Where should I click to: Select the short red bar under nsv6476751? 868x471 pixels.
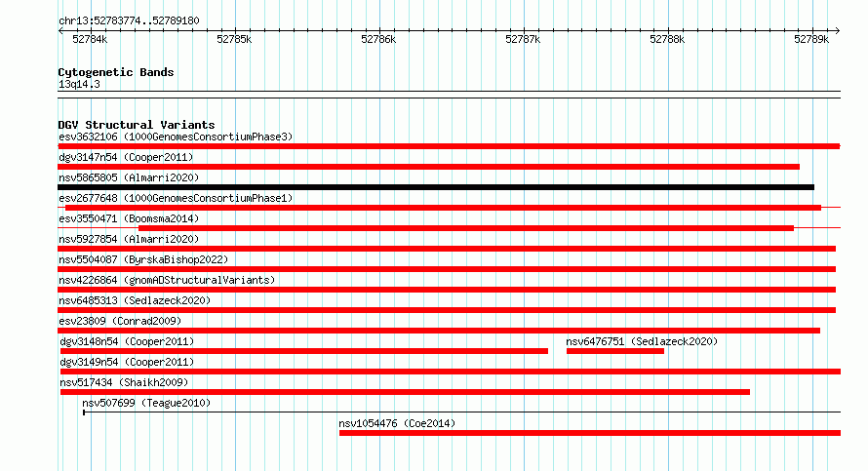pos(615,351)
